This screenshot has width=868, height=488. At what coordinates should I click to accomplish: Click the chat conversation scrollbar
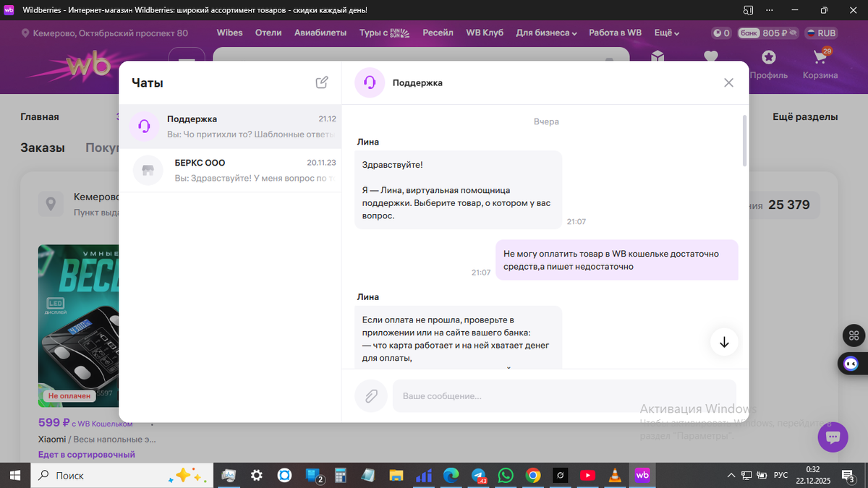(745, 141)
